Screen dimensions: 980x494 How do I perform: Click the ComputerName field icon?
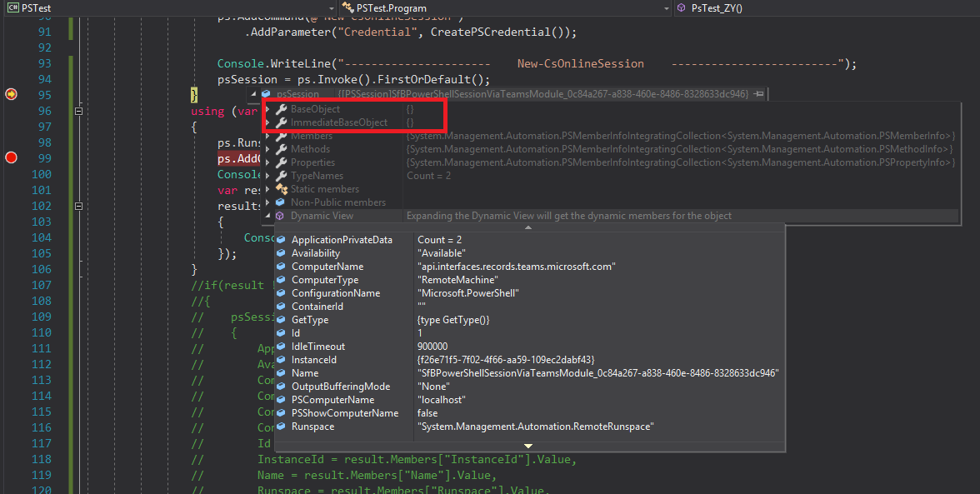point(282,267)
